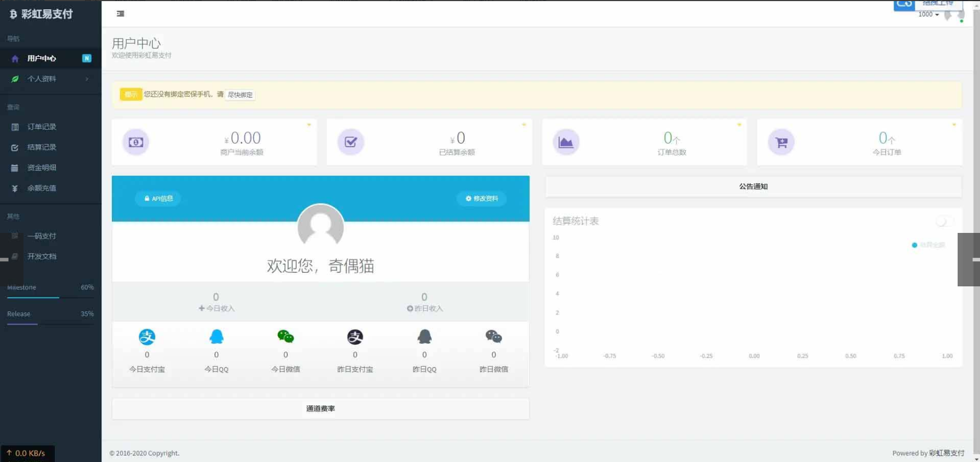Toggle the switch in 结算统计表 panel
Viewport: 980px width, 462px height.
click(x=944, y=221)
